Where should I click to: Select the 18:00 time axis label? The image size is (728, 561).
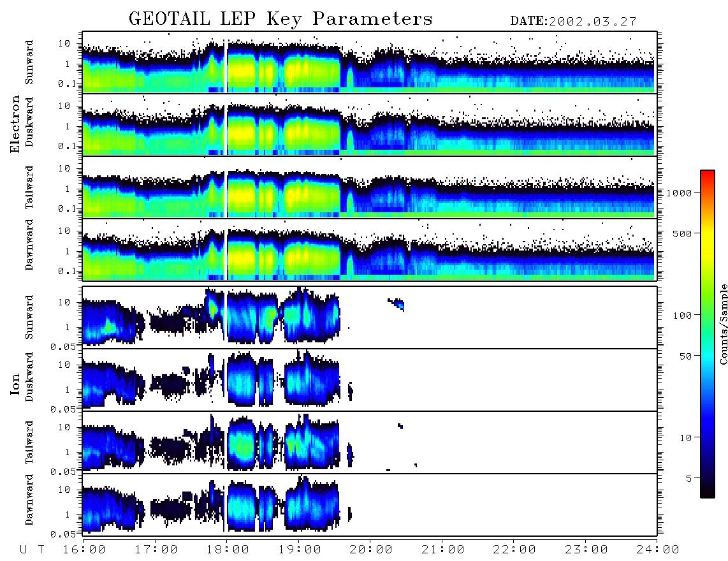pyautogui.click(x=228, y=550)
